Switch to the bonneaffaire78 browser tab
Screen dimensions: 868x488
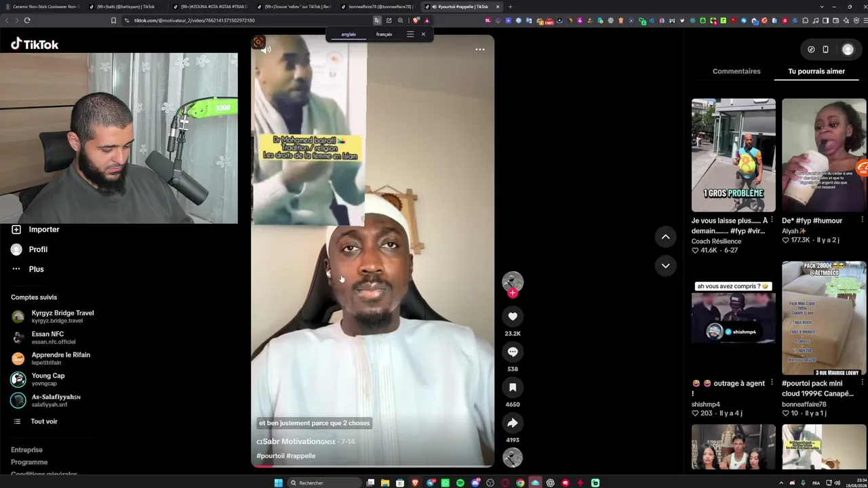(376, 7)
